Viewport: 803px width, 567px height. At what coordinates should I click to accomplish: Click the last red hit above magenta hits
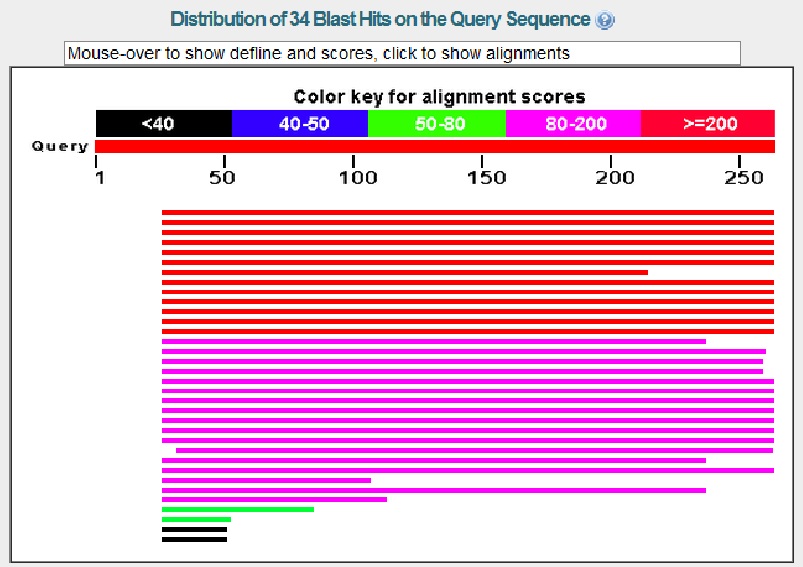click(x=467, y=331)
